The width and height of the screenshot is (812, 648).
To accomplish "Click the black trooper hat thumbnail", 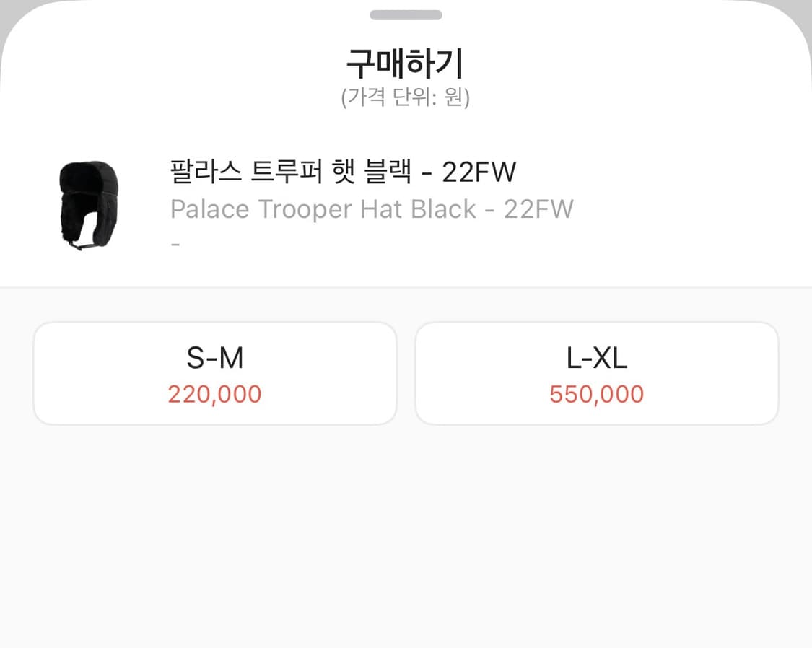I will point(87,204).
